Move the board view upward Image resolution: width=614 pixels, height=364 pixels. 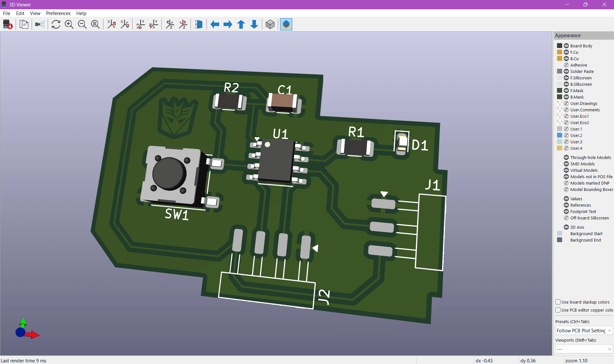click(x=241, y=24)
